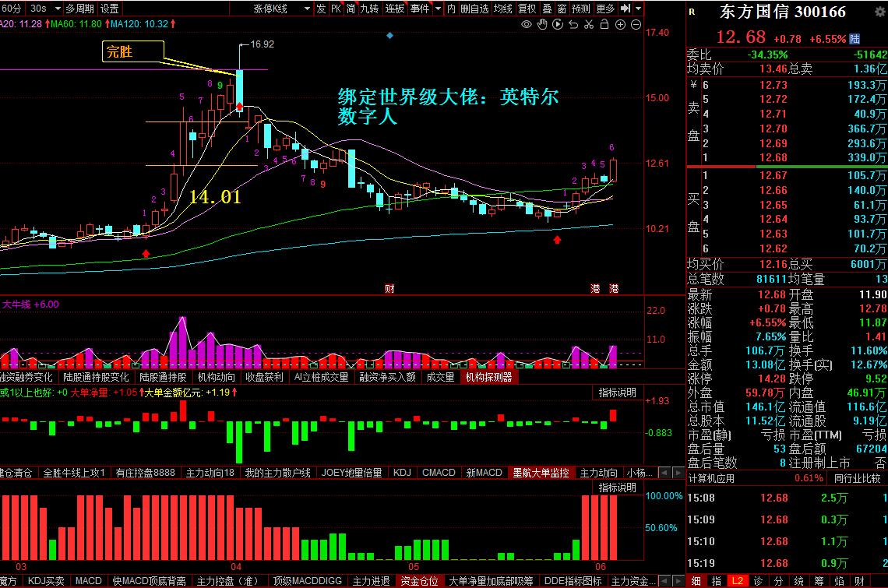Screen dimensions: 888x588
Task: Select the 筹 chips tab at the bottom right
Action: [819, 581]
